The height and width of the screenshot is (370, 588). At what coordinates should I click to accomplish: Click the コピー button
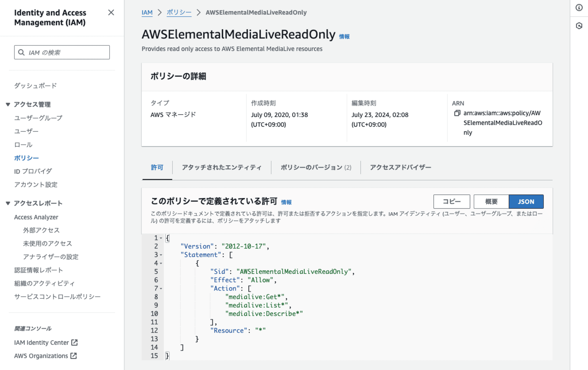[x=452, y=201]
